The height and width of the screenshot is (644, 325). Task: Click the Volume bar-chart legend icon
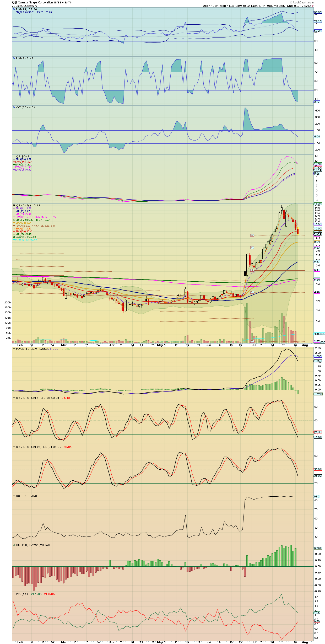coord(14,237)
